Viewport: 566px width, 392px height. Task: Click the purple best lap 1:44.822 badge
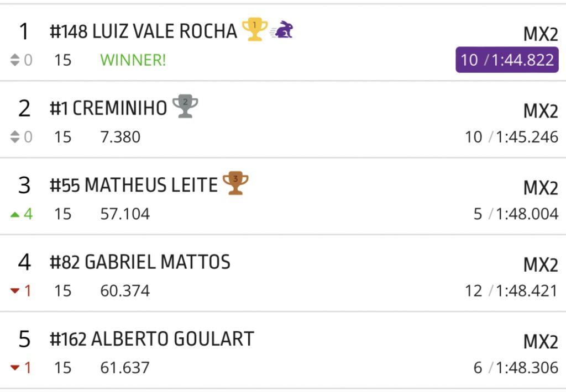(x=507, y=60)
